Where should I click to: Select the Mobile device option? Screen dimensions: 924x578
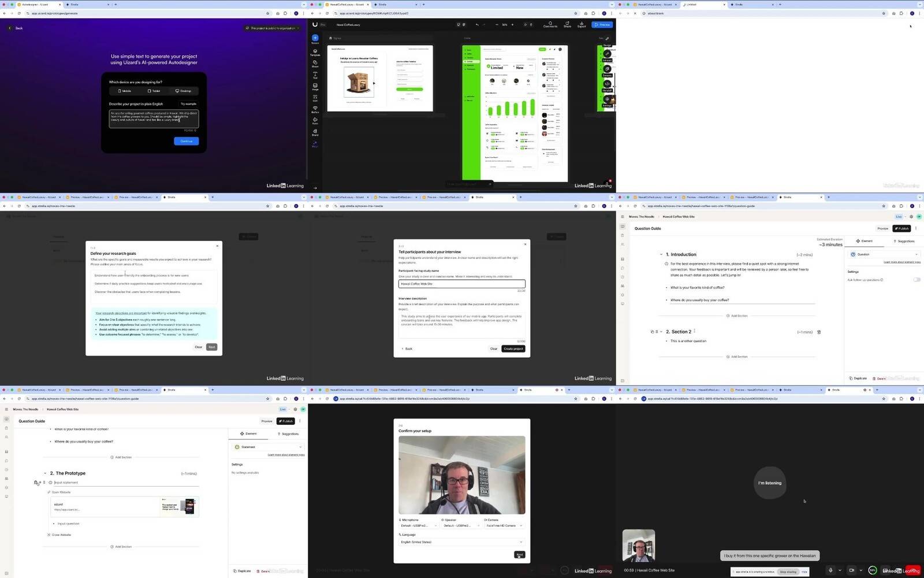tap(125, 91)
